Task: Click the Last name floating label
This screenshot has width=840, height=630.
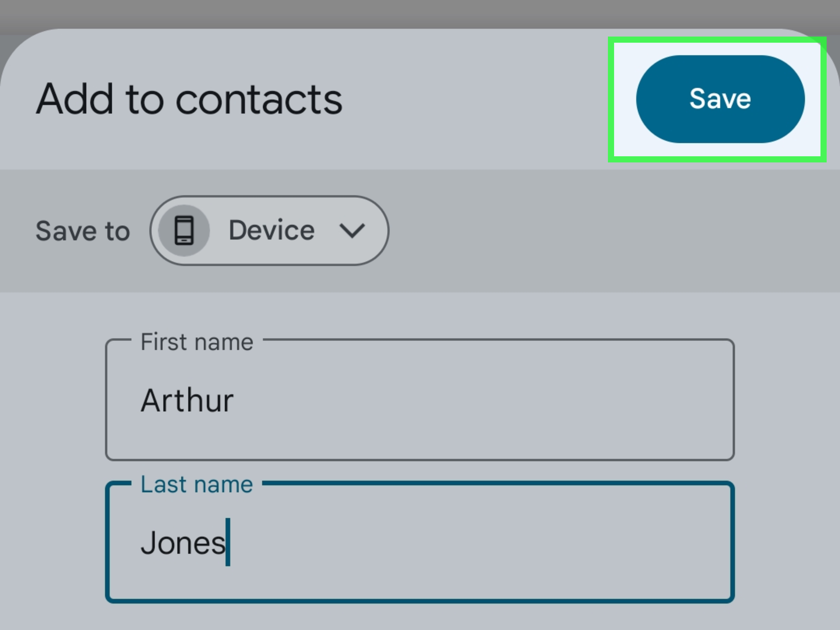Action: [x=197, y=485]
